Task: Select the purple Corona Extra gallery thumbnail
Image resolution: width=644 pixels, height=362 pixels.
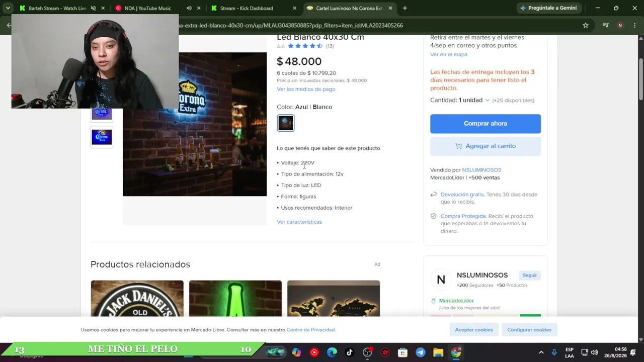Action: [102, 113]
